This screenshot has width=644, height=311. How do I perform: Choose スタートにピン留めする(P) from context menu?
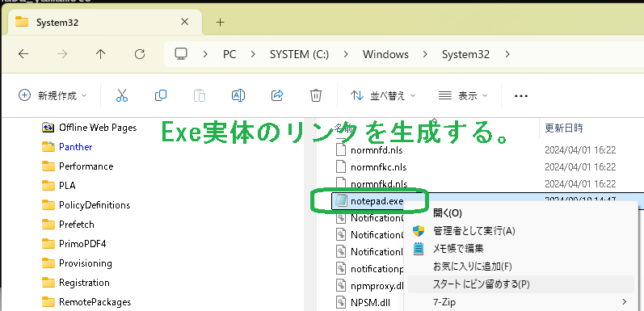(521, 284)
